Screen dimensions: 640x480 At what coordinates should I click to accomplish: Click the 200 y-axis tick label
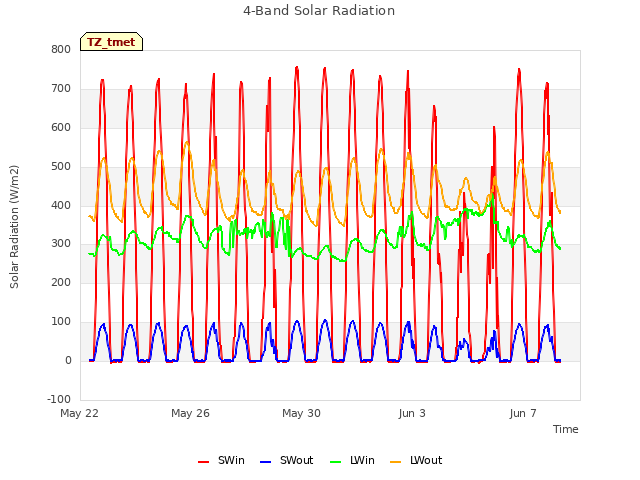pos(61,282)
